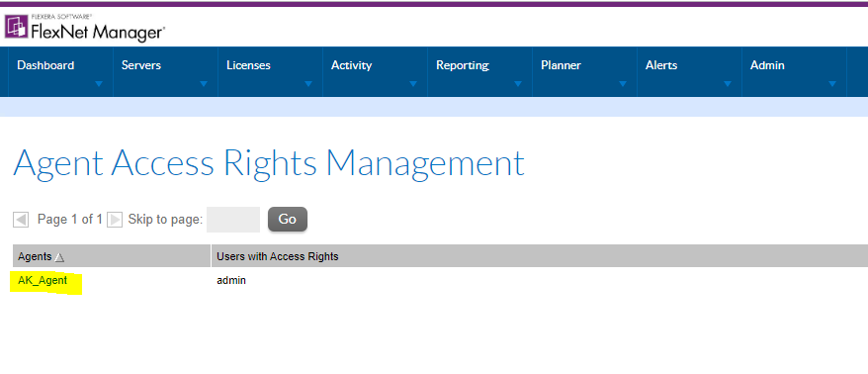
Task: Click the Page 1 of 1 text
Action: click(x=70, y=220)
